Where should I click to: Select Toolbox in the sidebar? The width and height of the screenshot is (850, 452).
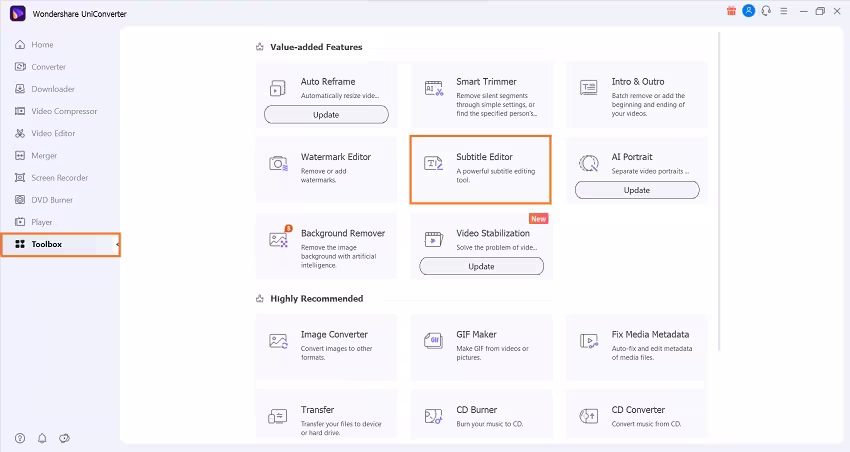[60, 244]
